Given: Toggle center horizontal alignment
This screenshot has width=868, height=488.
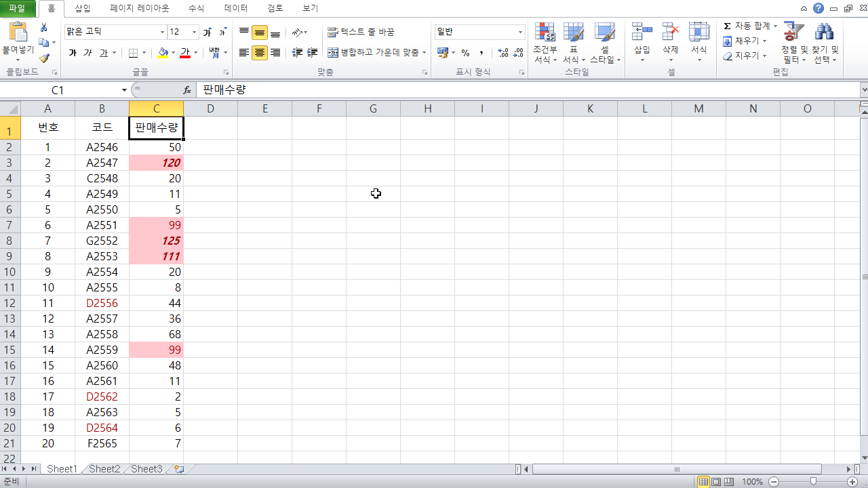Looking at the screenshot, I should pyautogui.click(x=260, y=53).
